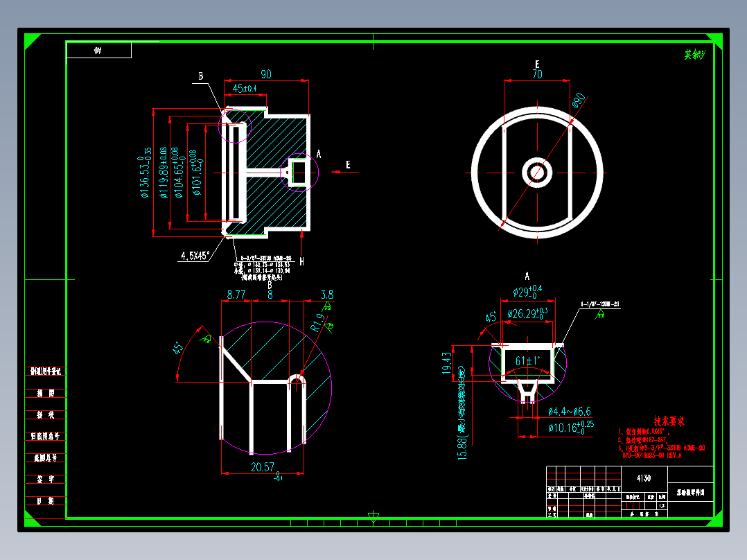Select the A label beside magenta circle
The height and width of the screenshot is (560, 747).
319,155
